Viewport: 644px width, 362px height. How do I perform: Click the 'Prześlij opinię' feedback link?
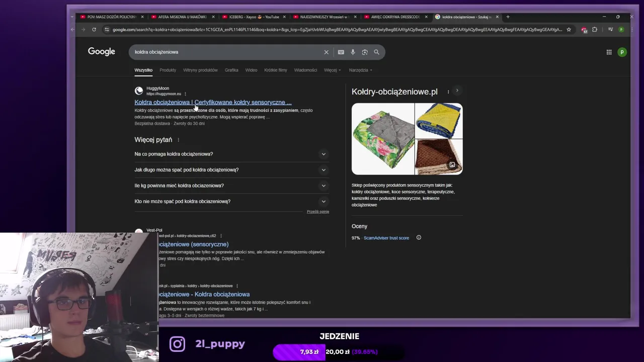(x=318, y=212)
